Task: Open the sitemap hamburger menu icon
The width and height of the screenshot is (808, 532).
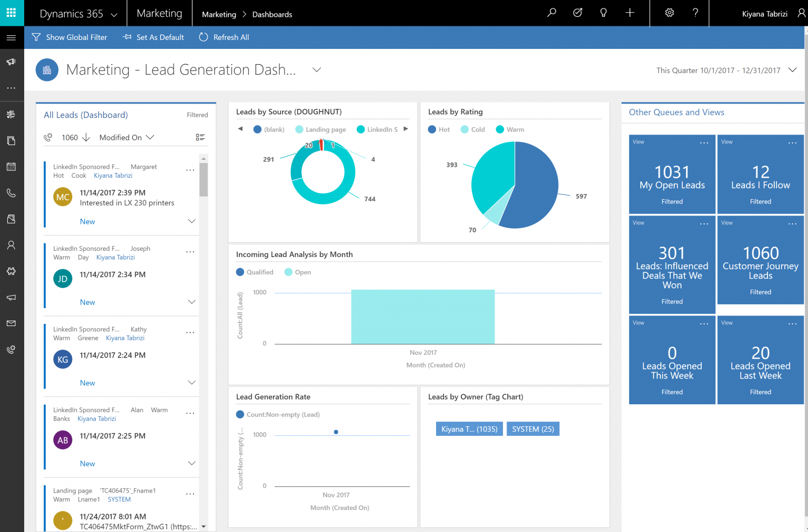Action: (11, 37)
